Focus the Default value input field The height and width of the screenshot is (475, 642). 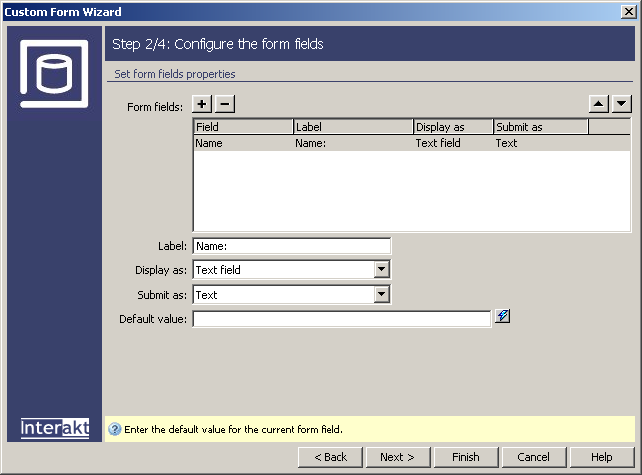(x=341, y=319)
